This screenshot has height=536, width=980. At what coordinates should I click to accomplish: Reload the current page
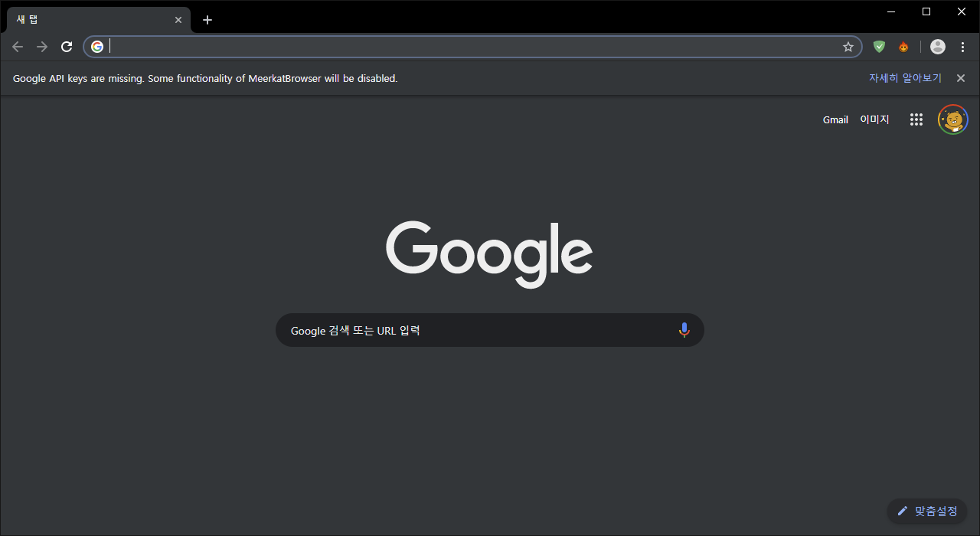(x=67, y=47)
